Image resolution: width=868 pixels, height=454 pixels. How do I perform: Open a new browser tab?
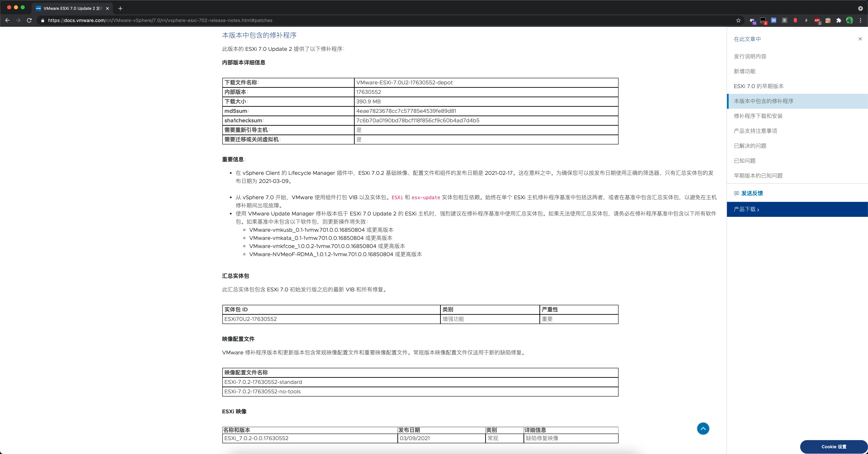[120, 8]
